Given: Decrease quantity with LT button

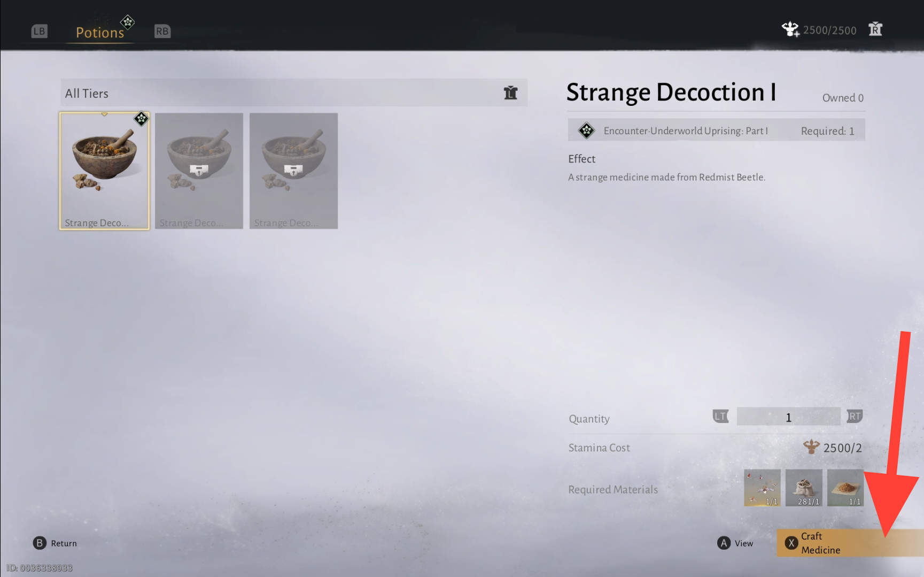Looking at the screenshot, I should 720,416.
